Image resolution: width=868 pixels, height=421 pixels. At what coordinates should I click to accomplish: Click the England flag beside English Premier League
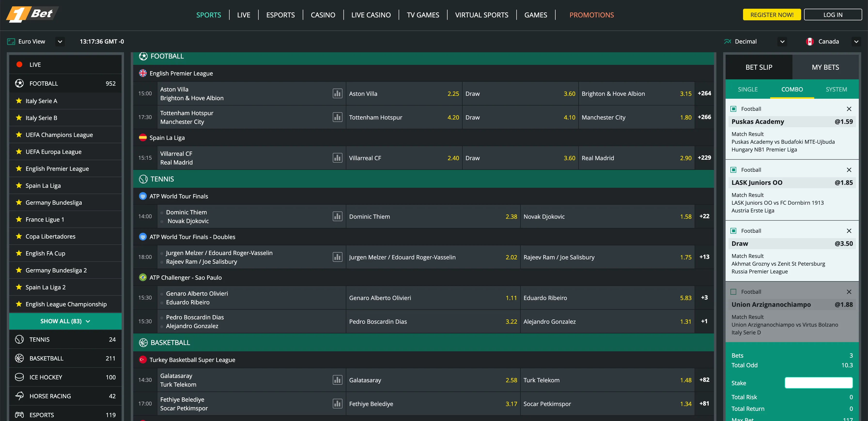(143, 73)
